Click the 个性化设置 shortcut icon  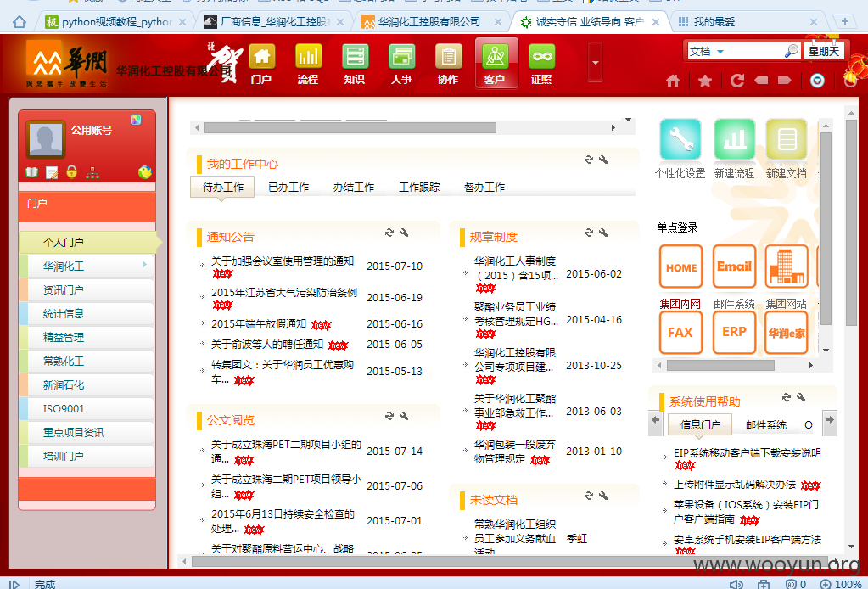(680, 139)
